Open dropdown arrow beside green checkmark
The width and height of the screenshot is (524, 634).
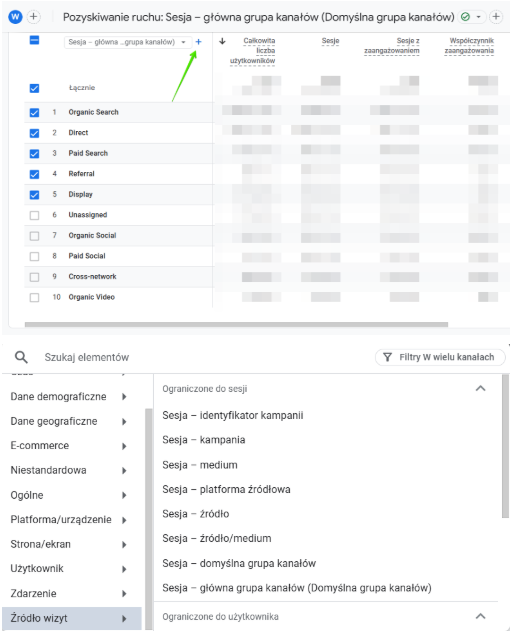point(478,17)
